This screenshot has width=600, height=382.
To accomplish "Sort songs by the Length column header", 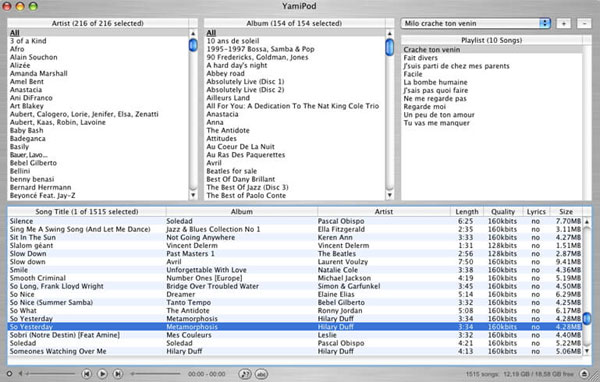I will 467,212.
